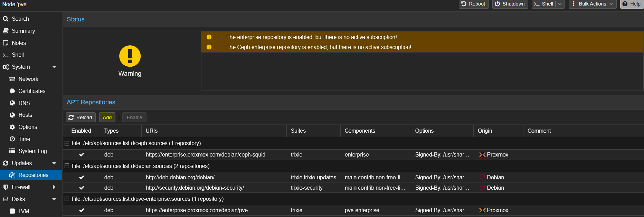This screenshot has width=644, height=217.
Task: Sort by the Suites column header
Action: coord(313,131)
